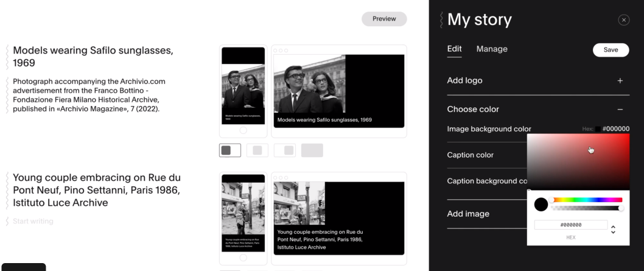Click the Preview button
Viewport: 644px width, 271px height.
[384, 19]
